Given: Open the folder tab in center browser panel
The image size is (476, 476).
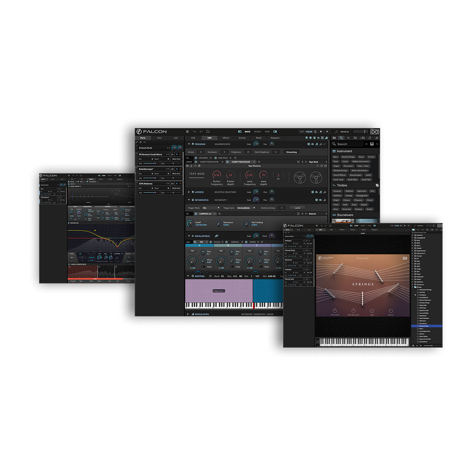Looking at the screenshot, I should (x=334, y=138).
